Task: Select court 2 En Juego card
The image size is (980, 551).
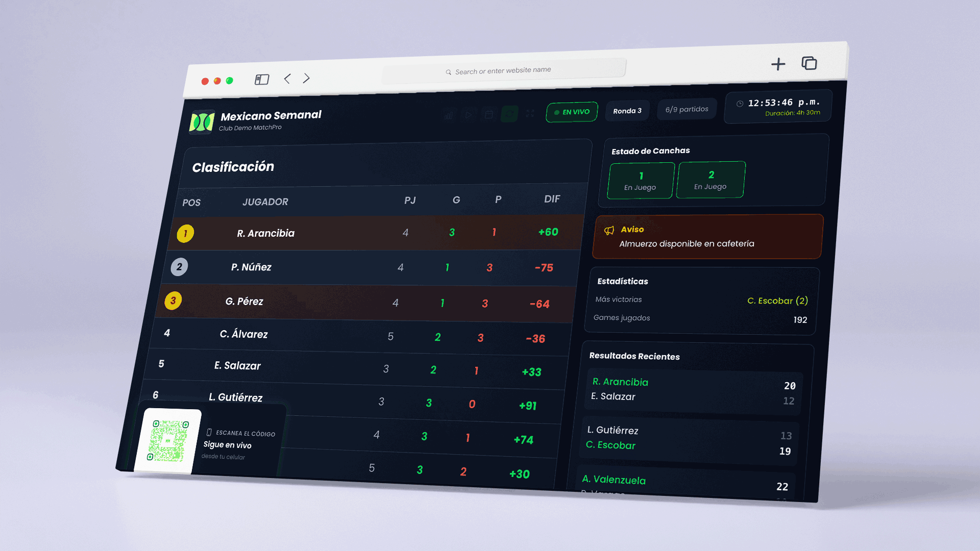Action: [711, 180]
